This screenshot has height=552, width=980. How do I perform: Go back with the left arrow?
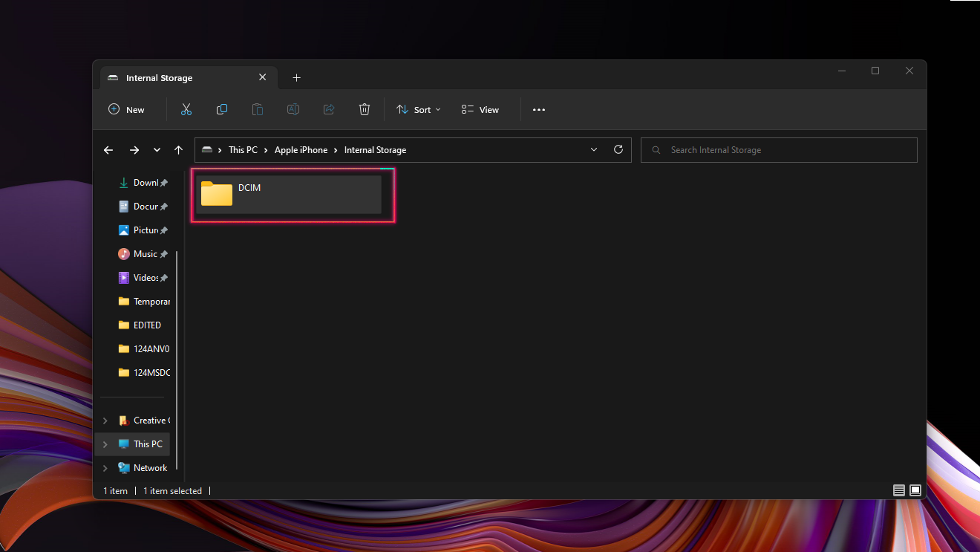(x=108, y=150)
